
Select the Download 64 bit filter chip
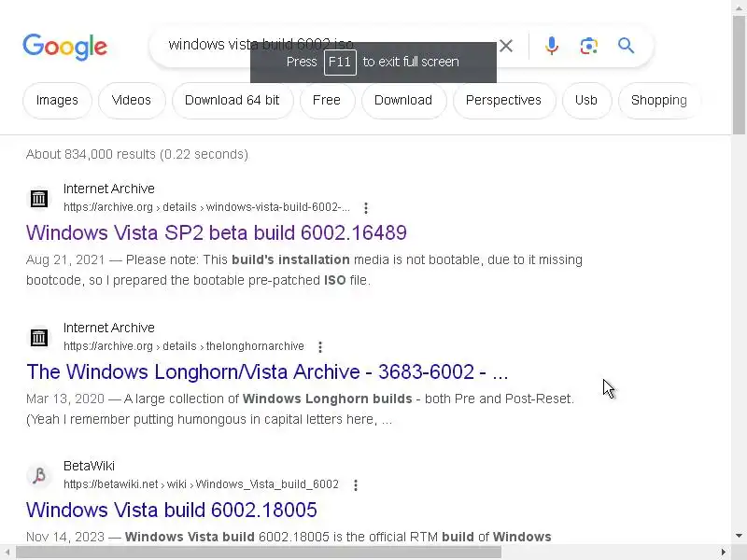click(x=233, y=101)
